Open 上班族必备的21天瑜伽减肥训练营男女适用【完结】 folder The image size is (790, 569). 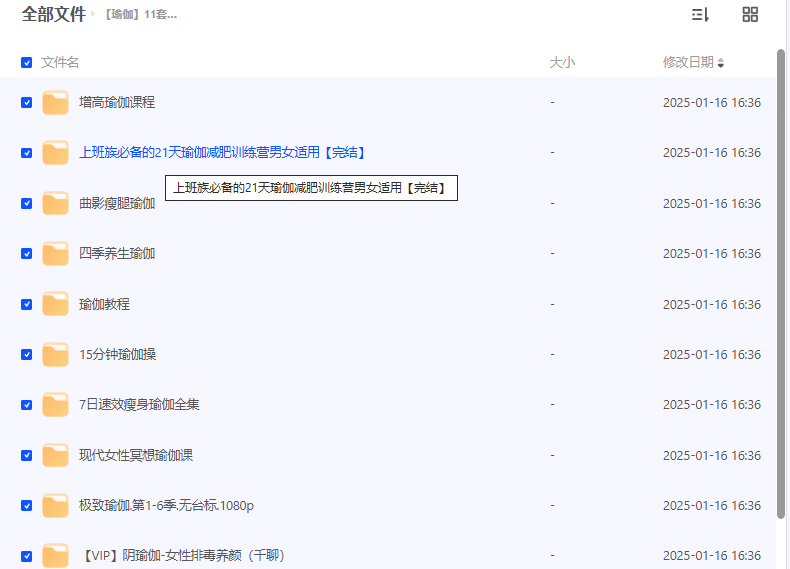click(222, 153)
